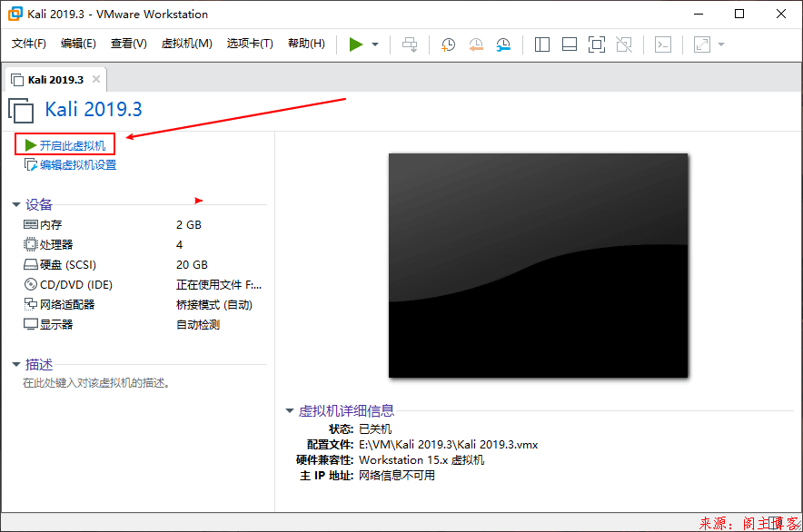Click the Workstation 15.x 虚拟机 compatibility value
This screenshot has height=532, width=803.
click(x=421, y=459)
